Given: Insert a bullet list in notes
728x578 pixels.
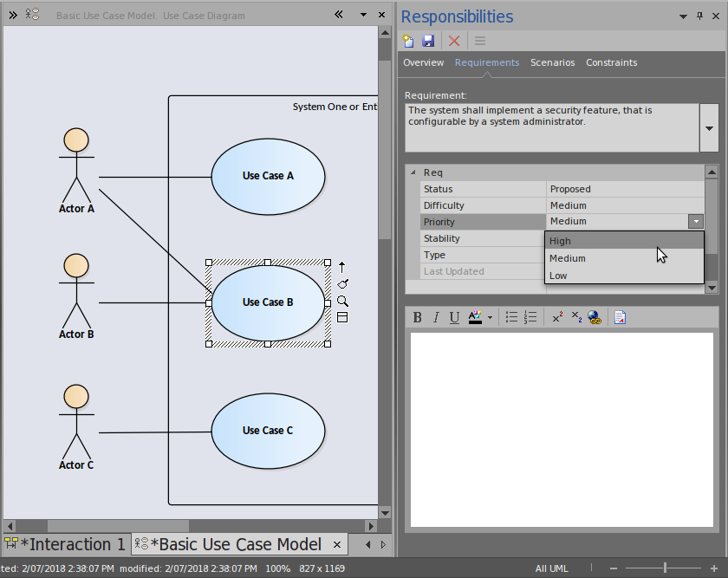Looking at the screenshot, I should 511,318.
